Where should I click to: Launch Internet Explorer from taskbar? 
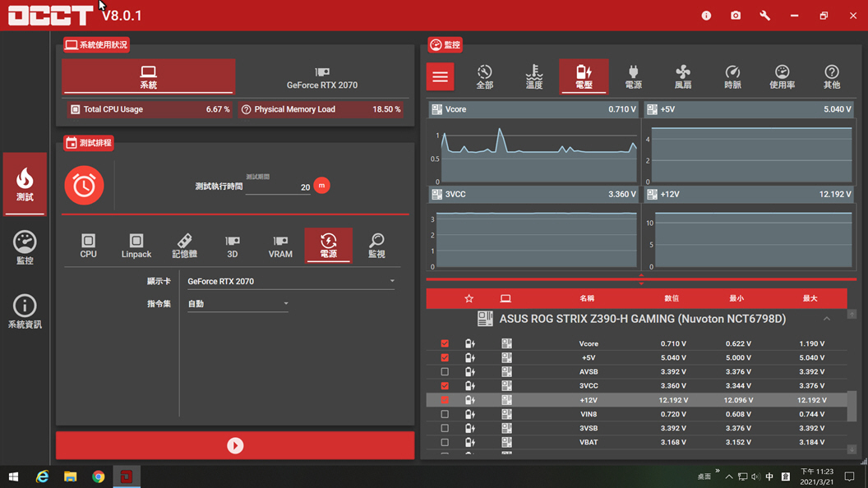click(42, 476)
